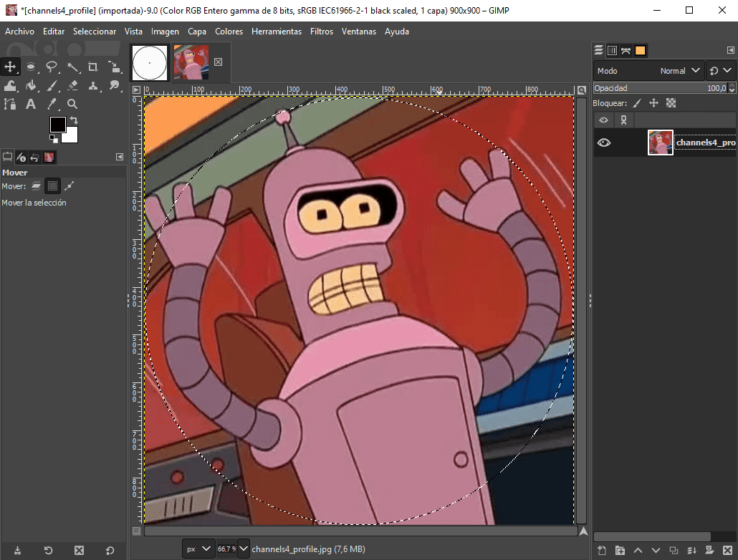Select the Ellipse Select tool
The width and height of the screenshot is (738, 560).
[x=31, y=67]
